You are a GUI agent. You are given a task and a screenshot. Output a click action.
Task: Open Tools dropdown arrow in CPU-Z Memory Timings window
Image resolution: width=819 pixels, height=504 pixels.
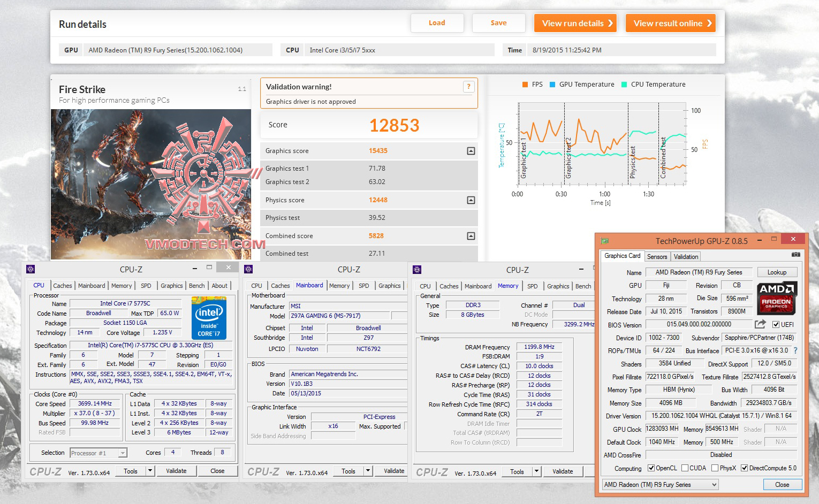pos(536,471)
